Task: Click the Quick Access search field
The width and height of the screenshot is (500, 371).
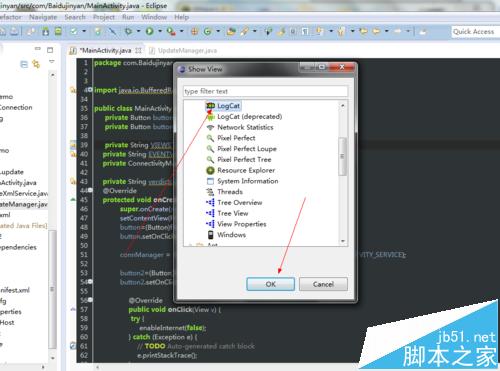Action: pyautogui.click(x=476, y=32)
